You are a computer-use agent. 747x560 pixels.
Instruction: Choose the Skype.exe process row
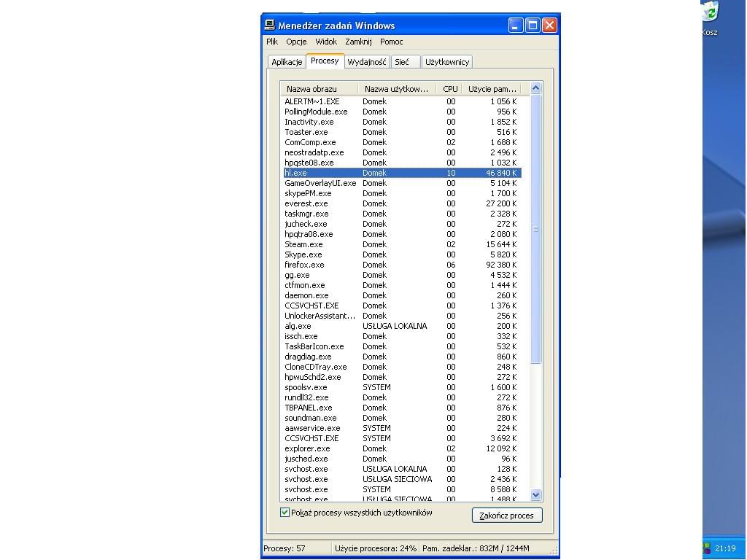point(403,254)
